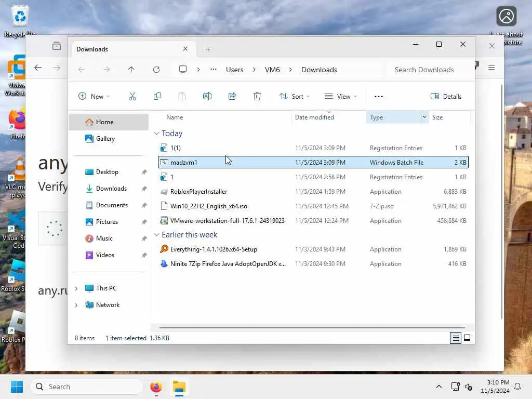The image size is (532, 399).
Task: Select the VMware-workstation-full installer
Action: (x=313, y=221)
